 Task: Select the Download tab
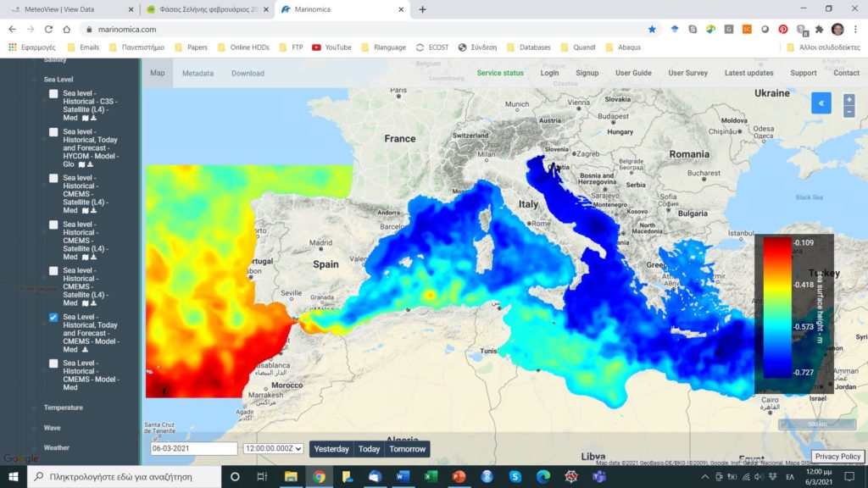click(248, 73)
